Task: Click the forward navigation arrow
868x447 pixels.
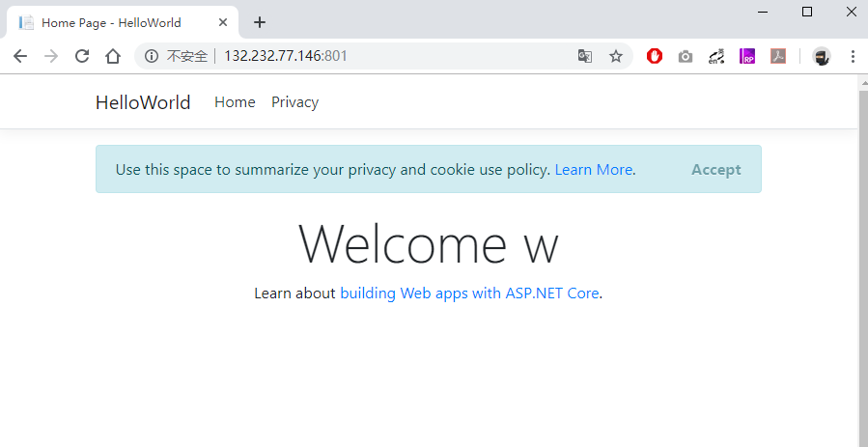Action: click(51, 56)
